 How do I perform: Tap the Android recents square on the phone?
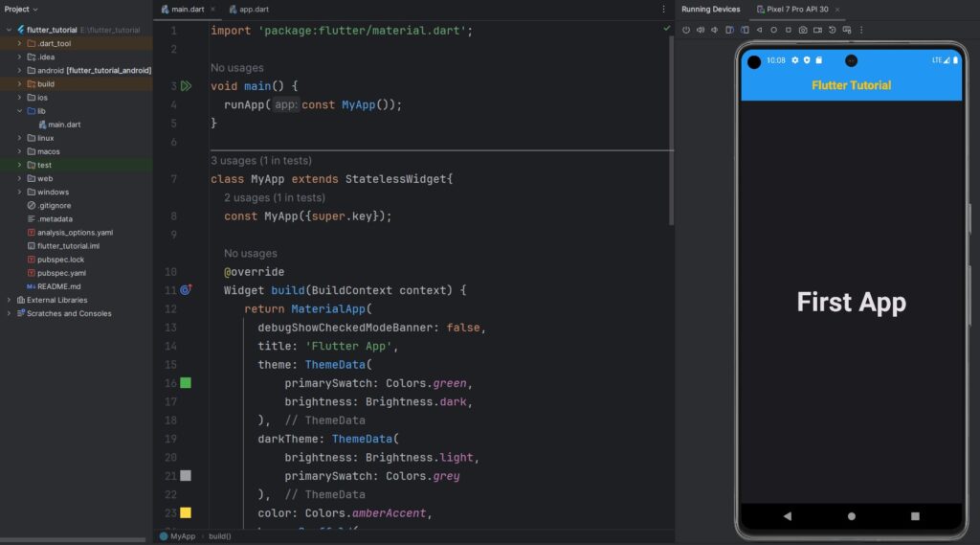click(x=915, y=516)
